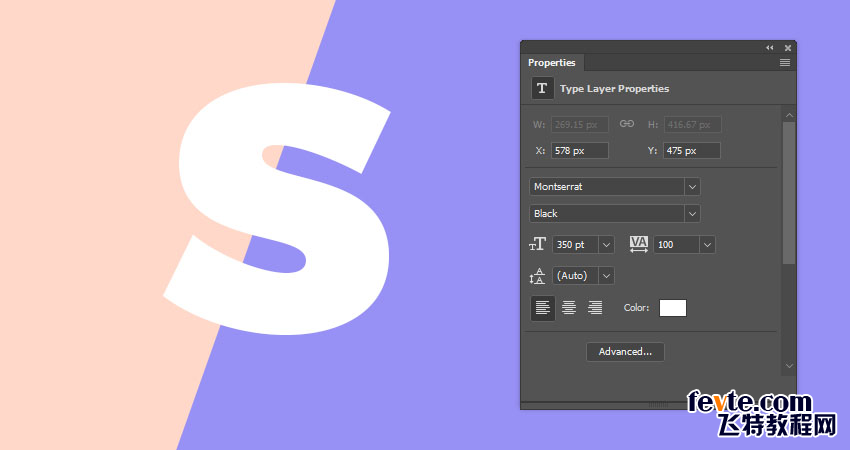Click the greyed-out H height field
The height and width of the screenshot is (450, 850).
coord(692,125)
